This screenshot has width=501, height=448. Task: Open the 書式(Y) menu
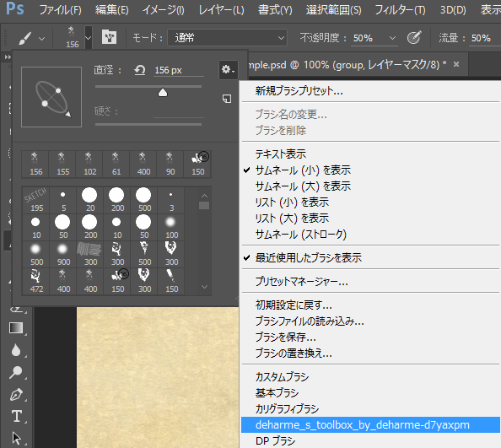click(275, 10)
